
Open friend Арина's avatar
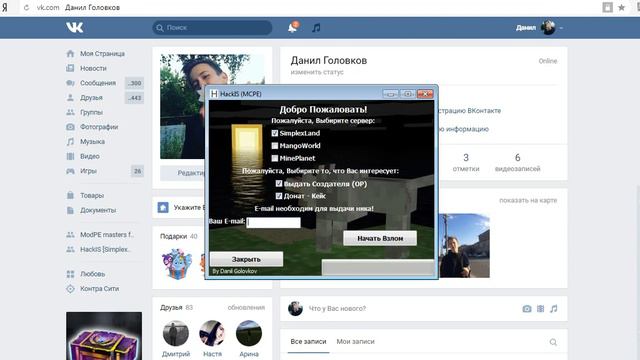pos(249,333)
